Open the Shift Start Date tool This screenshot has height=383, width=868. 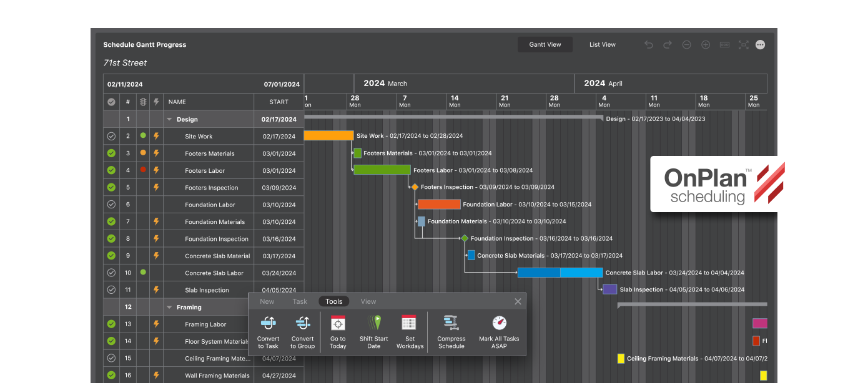tap(374, 323)
